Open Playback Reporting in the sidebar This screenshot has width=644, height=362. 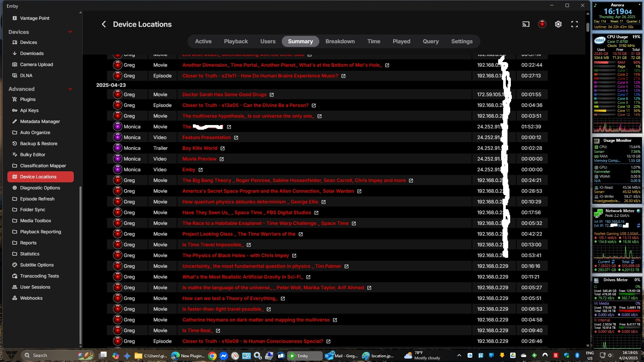pos(40,232)
